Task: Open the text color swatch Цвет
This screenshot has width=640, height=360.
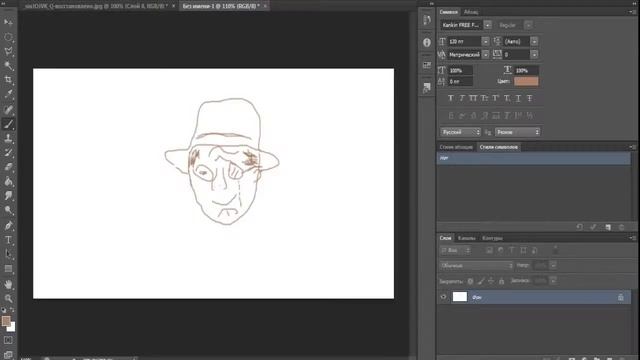Action: [526, 81]
